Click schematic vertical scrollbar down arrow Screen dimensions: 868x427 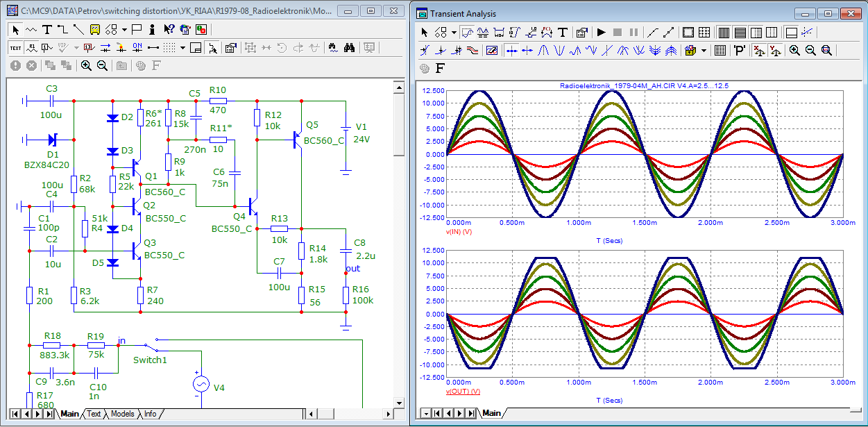coord(398,403)
